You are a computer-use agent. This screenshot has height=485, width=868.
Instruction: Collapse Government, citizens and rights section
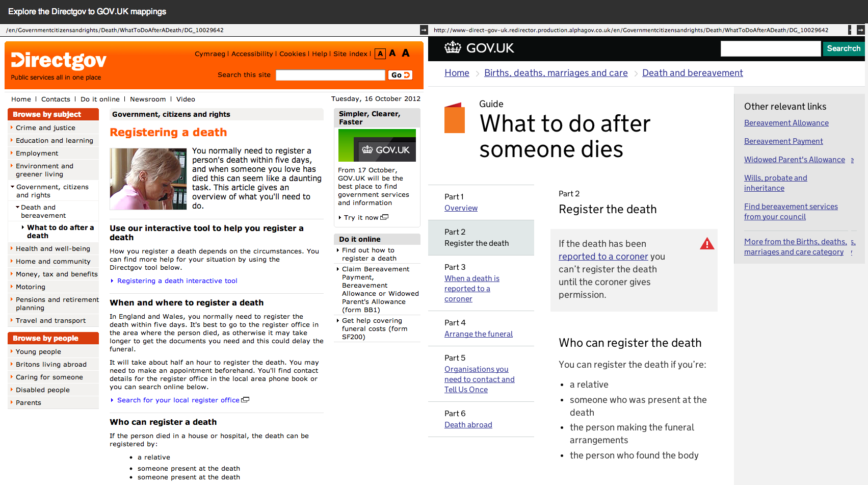click(x=52, y=191)
